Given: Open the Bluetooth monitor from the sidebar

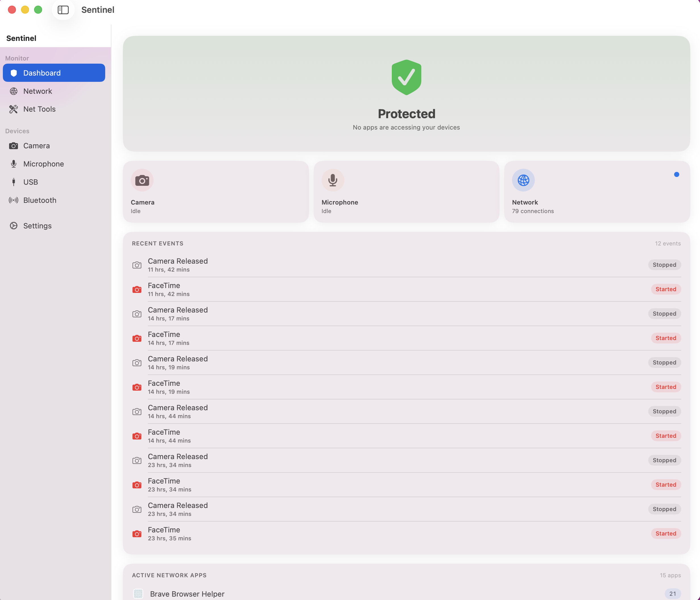Looking at the screenshot, I should point(40,200).
